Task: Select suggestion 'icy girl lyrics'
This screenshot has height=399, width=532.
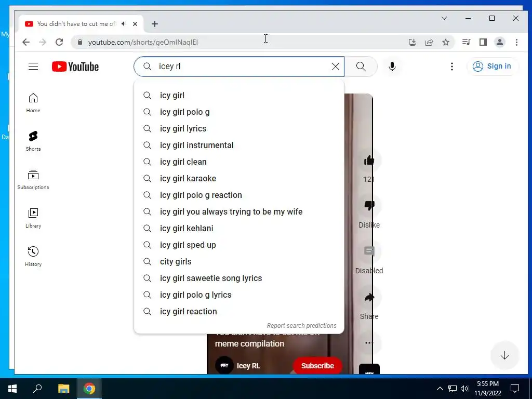Action: click(239, 129)
